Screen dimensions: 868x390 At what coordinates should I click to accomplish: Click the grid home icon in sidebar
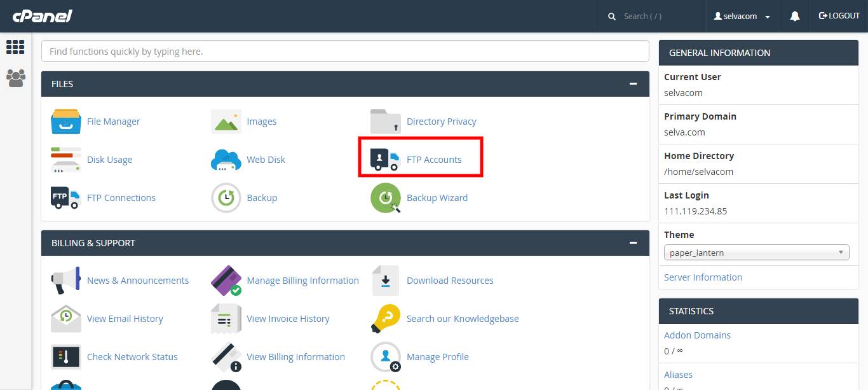click(15, 47)
